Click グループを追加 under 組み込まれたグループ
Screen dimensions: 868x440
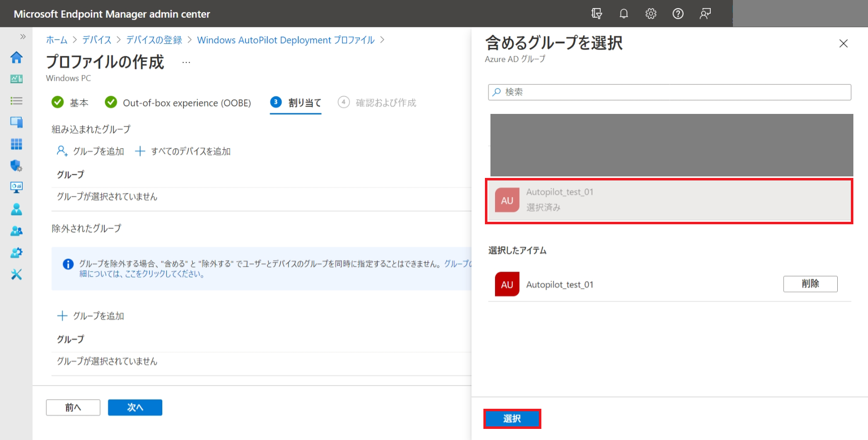[90, 151]
